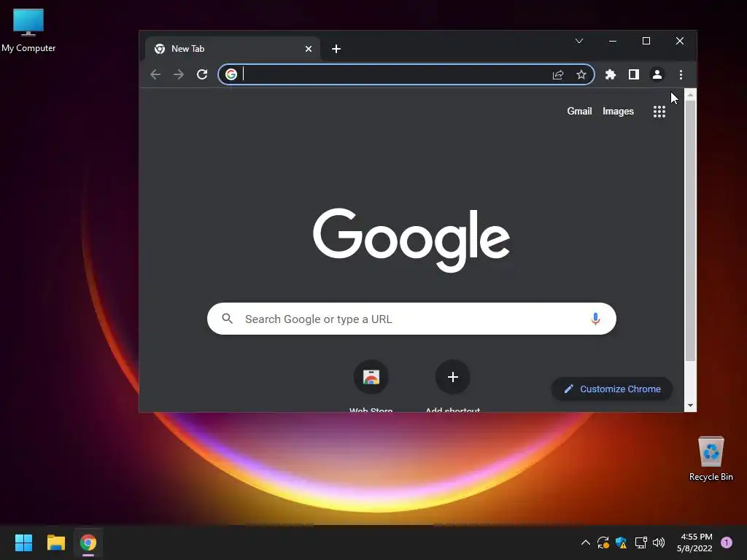Click the vertical scrollbar thumb
The image size is (747, 560).
pos(690,230)
